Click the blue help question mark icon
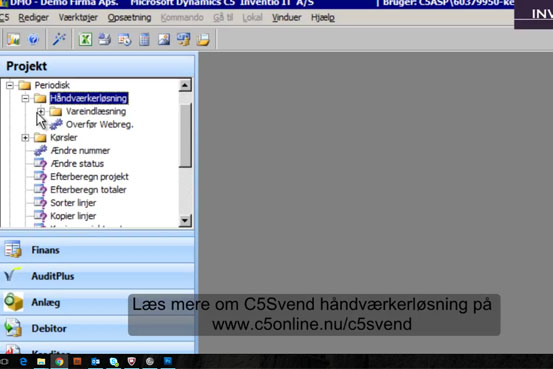Viewport: 553px width, 369px height. 34,39
